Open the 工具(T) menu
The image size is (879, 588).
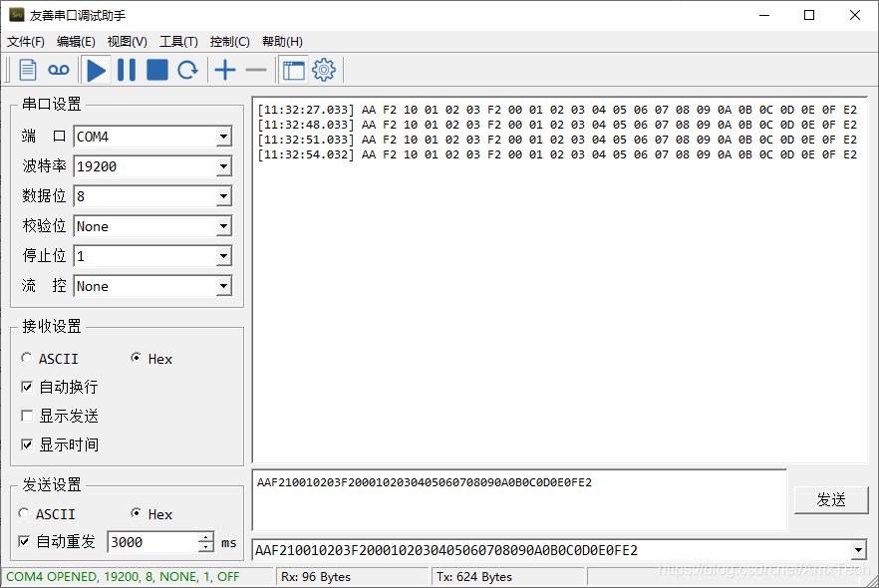(x=178, y=42)
